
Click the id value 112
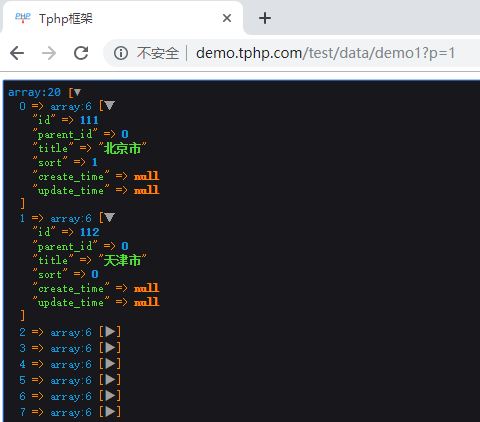90,232
